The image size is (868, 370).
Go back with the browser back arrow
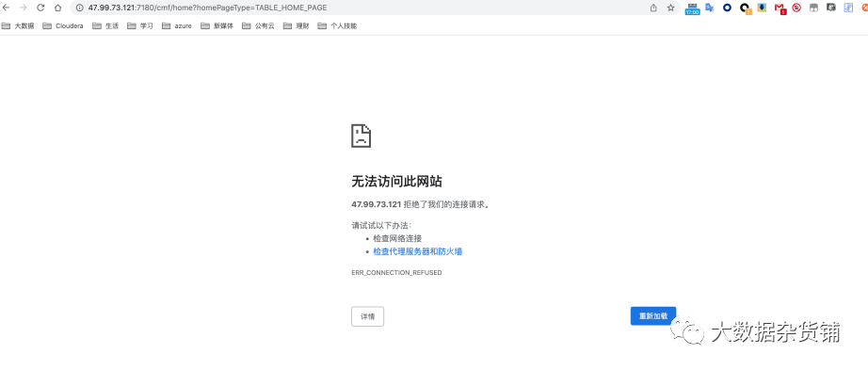pos(6,8)
